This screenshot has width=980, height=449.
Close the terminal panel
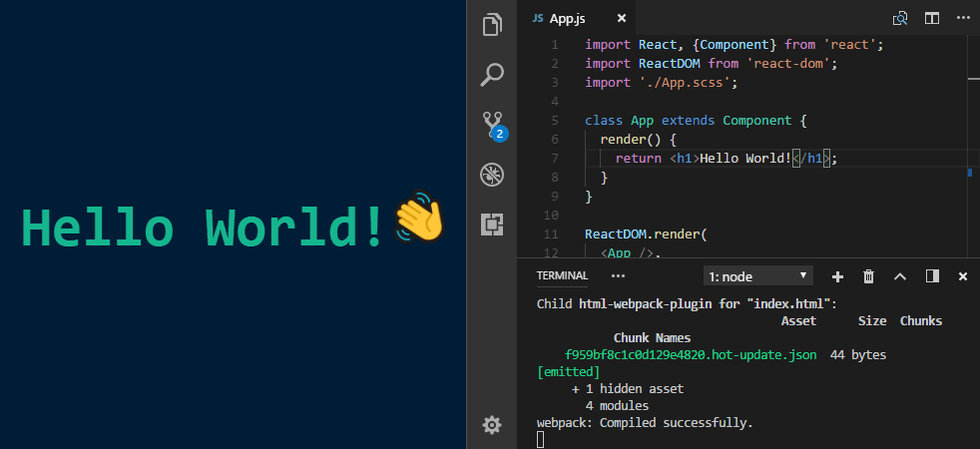pos(963,276)
